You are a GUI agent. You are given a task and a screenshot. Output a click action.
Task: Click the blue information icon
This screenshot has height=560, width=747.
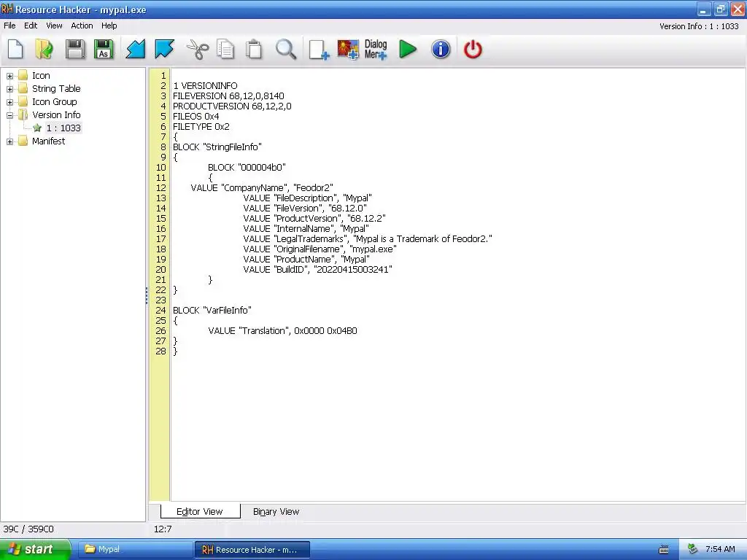click(x=441, y=49)
